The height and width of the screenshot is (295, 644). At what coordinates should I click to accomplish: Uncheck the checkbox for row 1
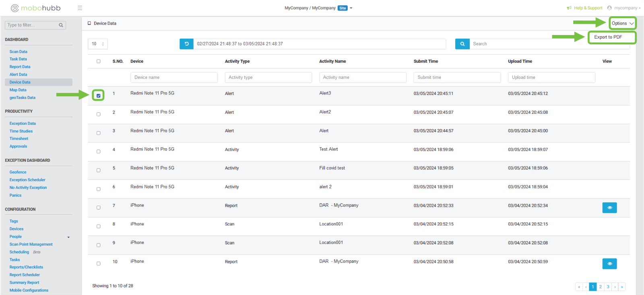(x=99, y=96)
